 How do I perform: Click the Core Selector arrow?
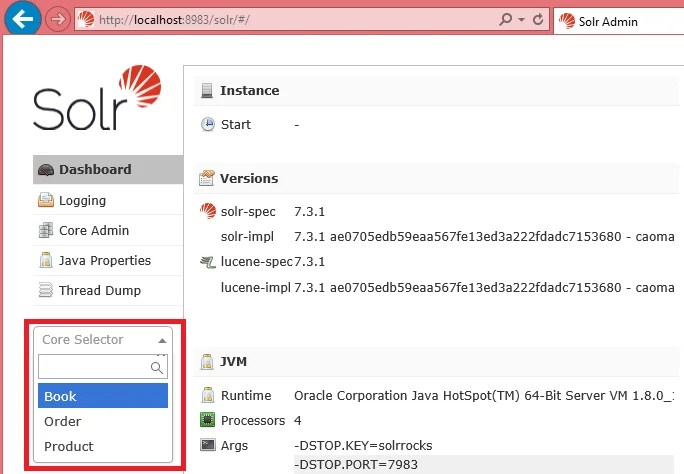(162, 341)
